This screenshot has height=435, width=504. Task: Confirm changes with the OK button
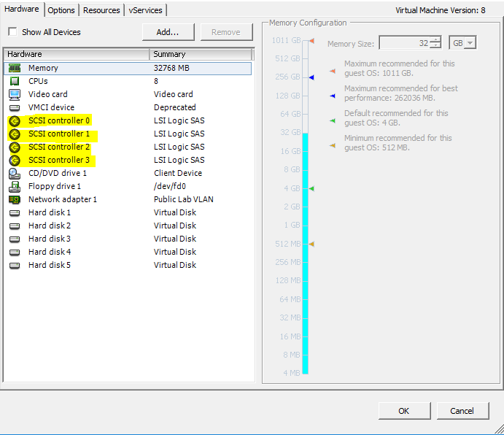click(x=404, y=411)
